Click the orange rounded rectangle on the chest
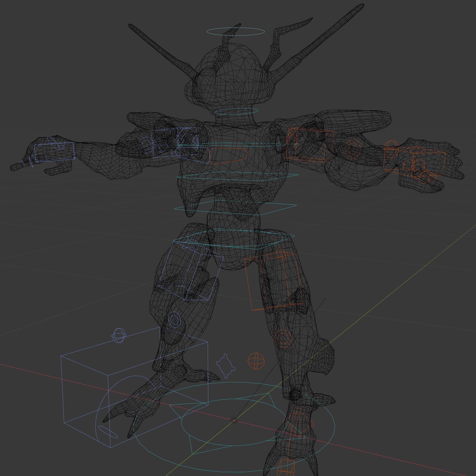476x476 pixels. pos(228,156)
